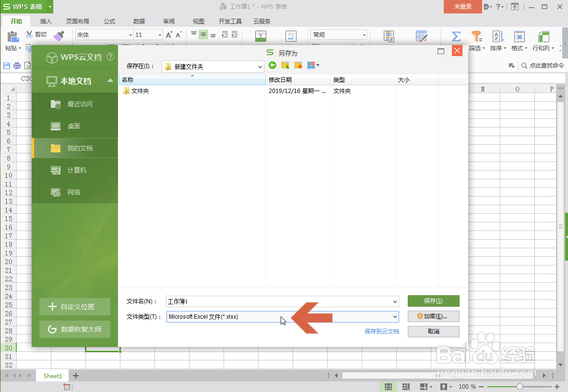568x392 pixels.
Task: Click the wrap text icon
Action: pos(291,36)
